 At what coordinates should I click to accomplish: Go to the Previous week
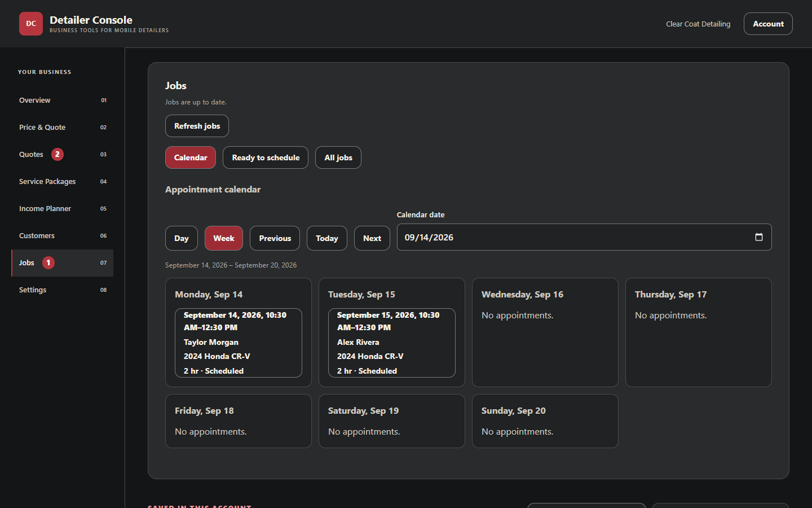point(275,238)
